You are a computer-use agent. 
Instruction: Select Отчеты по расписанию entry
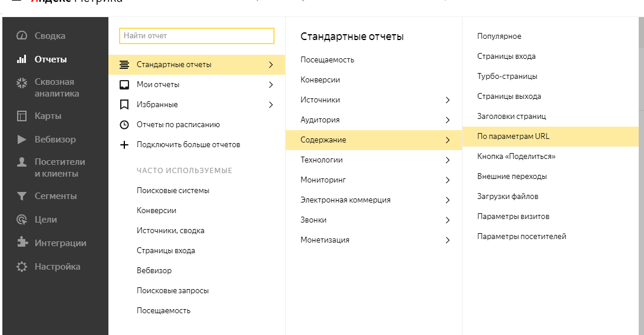pos(179,125)
